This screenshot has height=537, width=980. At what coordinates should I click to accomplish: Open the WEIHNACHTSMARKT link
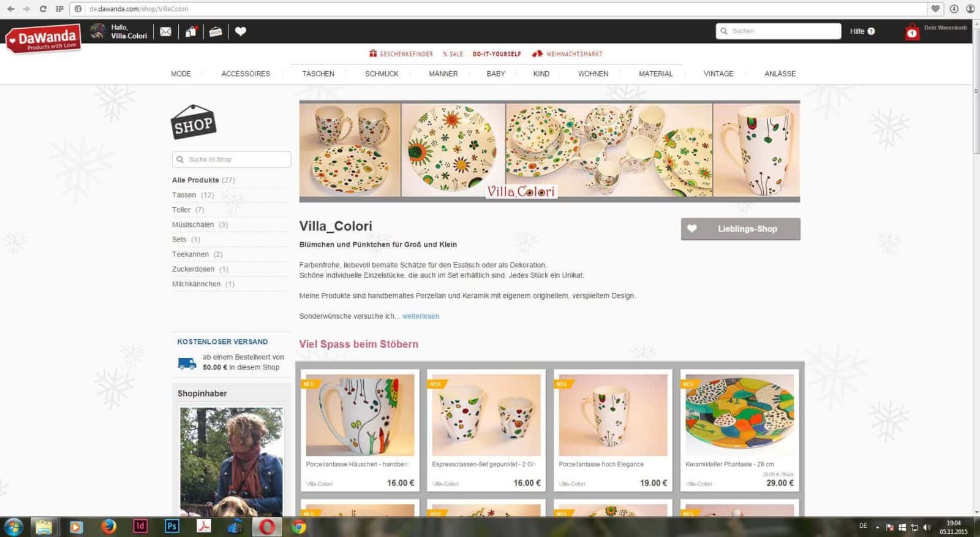[567, 54]
